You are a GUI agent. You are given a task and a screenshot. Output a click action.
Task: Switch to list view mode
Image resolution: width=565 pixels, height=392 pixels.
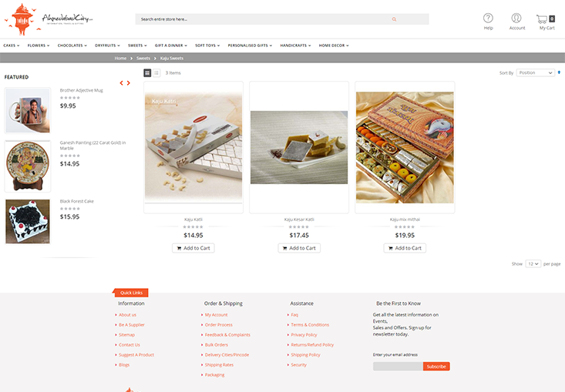coord(156,73)
